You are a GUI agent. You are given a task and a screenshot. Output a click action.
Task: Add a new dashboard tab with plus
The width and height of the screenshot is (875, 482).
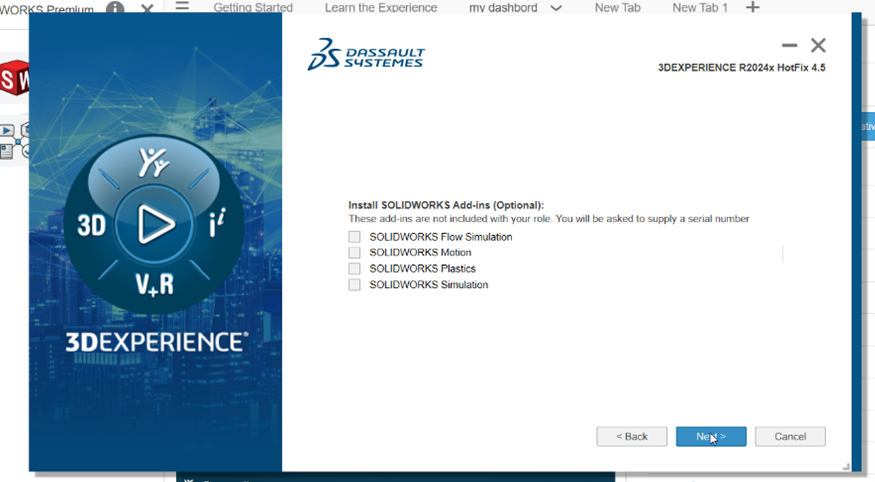[754, 8]
